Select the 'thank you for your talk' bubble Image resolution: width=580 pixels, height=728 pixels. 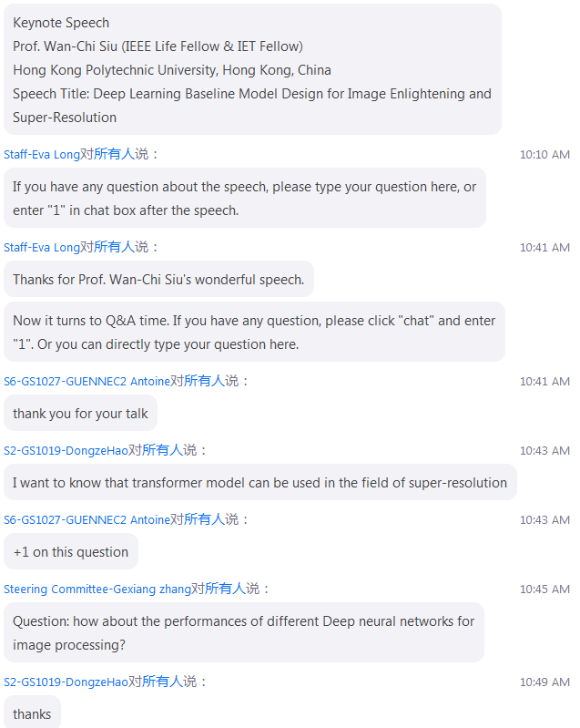80,414
